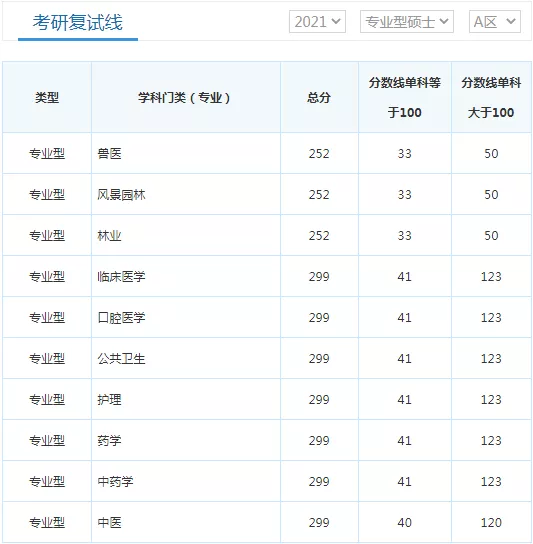
Task: Click the value 123 in 护理 row
Action: click(x=491, y=399)
